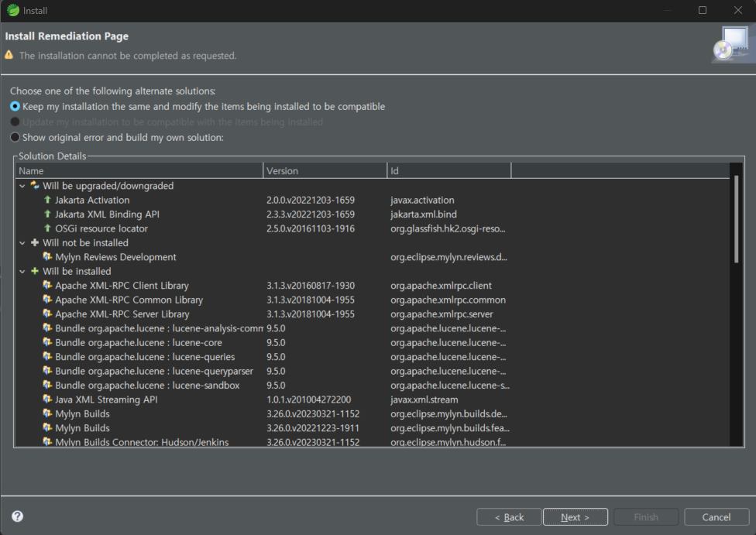Select Apache XML-RPC Common Library name
Image resolution: width=756 pixels, height=535 pixels.
click(129, 300)
